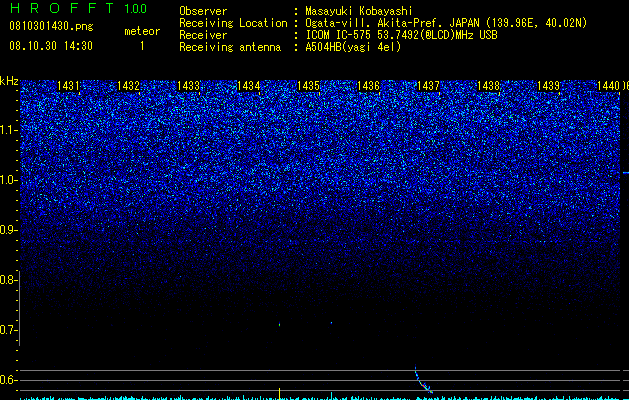This screenshot has width=629, height=400.
Task: Click the meteor count value 1
Action: [142, 46]
